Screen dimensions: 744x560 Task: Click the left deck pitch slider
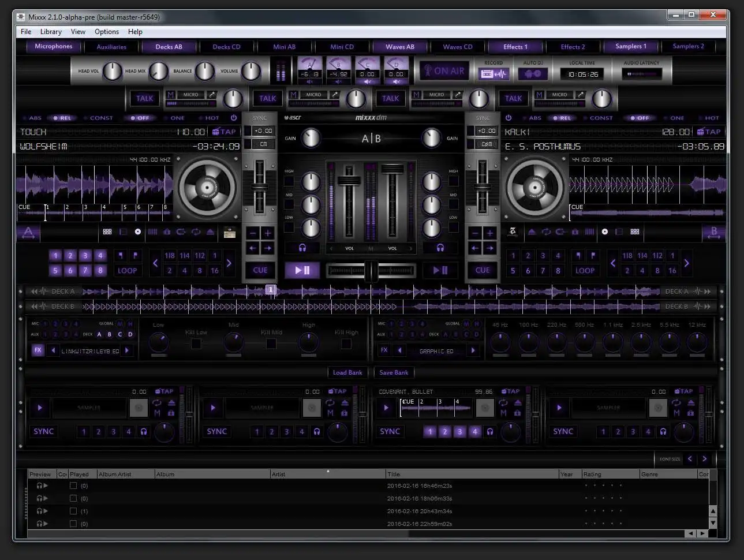260,186
